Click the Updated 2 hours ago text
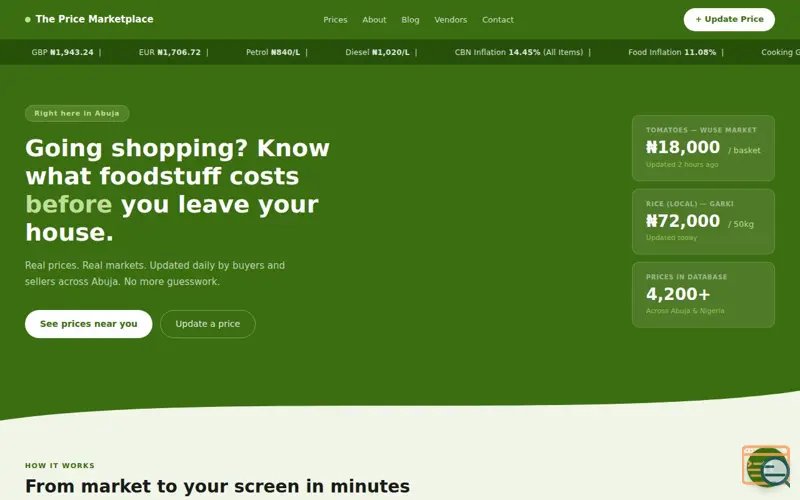The image size is (800, 500). [x=682, y=164]
